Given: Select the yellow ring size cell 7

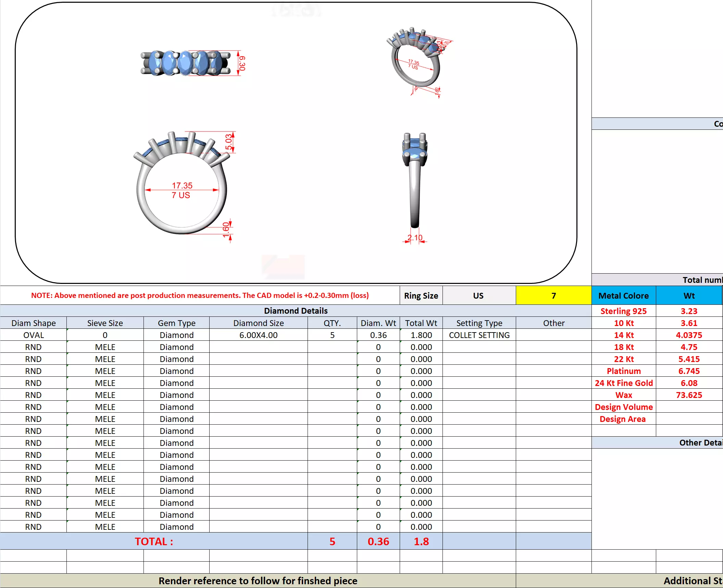Looking at the screenshot, I should click(x=553, y=296).
